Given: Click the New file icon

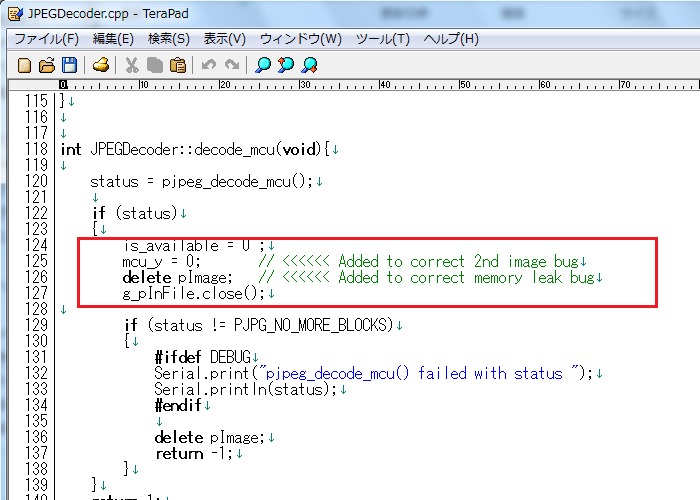Looking at the screenshot, I should tap(25, 65).
